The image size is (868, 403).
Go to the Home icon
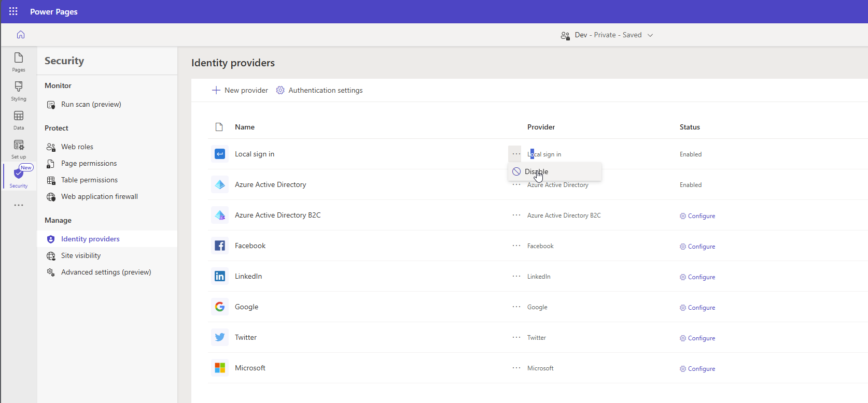21,35
